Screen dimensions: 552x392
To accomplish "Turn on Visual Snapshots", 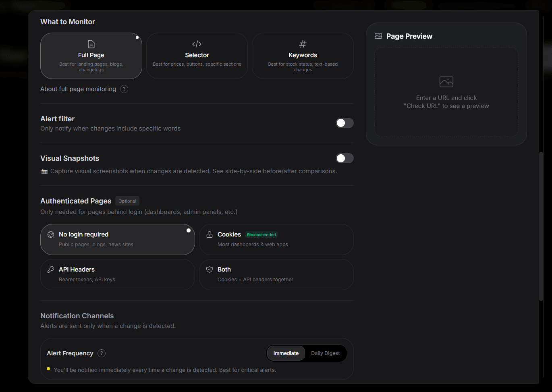I will [344, 158].
